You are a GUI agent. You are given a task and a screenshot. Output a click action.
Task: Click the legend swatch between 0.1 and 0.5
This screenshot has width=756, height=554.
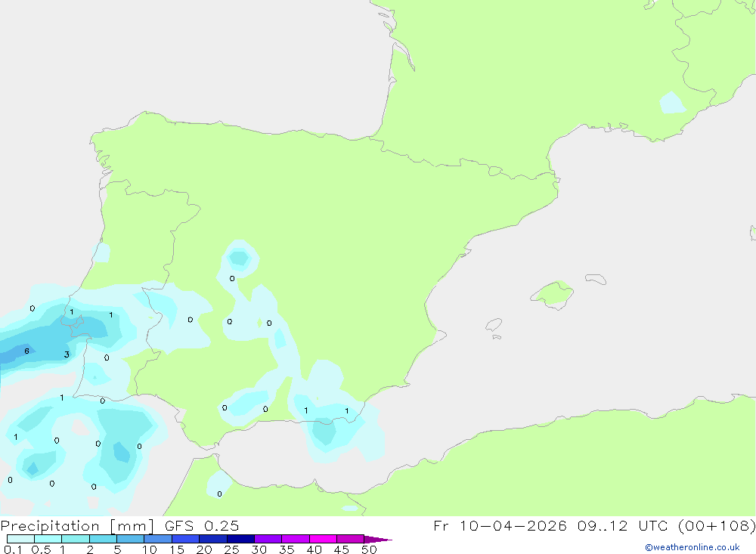(20, 539)
